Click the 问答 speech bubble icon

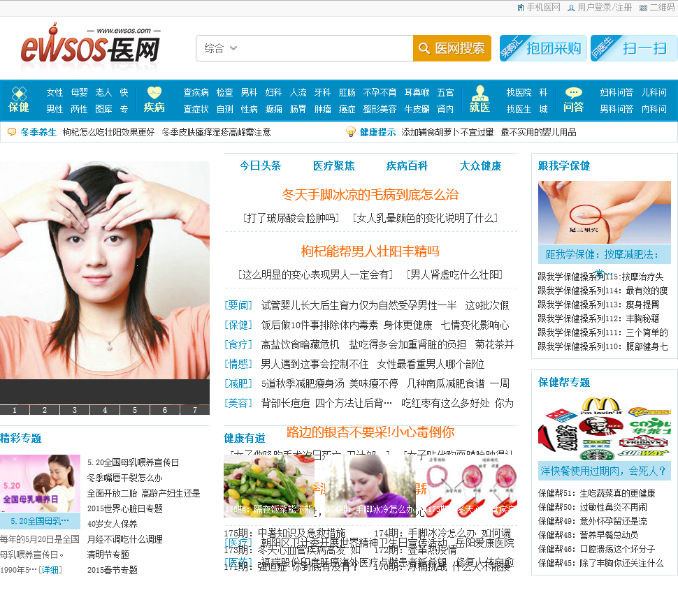573,93
